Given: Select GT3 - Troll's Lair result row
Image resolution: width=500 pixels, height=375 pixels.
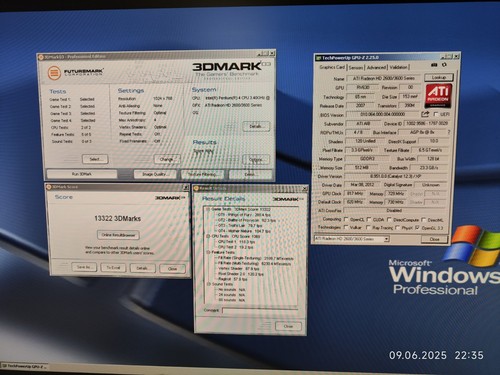Looking at the screenshot, I should pyautogui.click(x=240, y=225).
